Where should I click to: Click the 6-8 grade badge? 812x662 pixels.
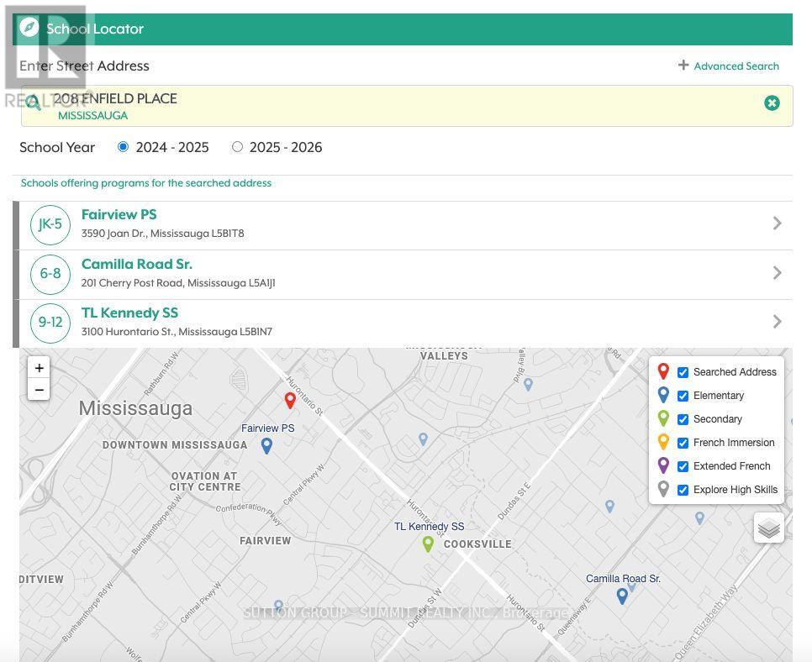point(50,274)
